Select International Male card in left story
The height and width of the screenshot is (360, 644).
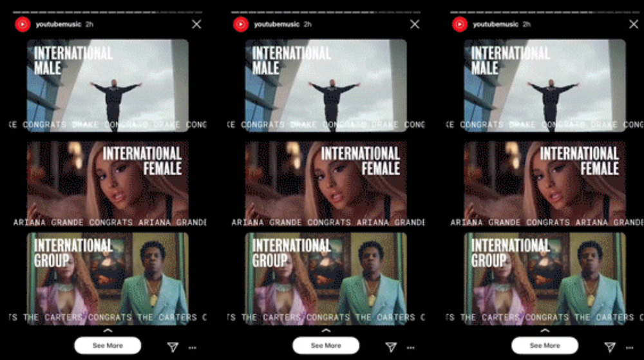click(x=108, y=86)
